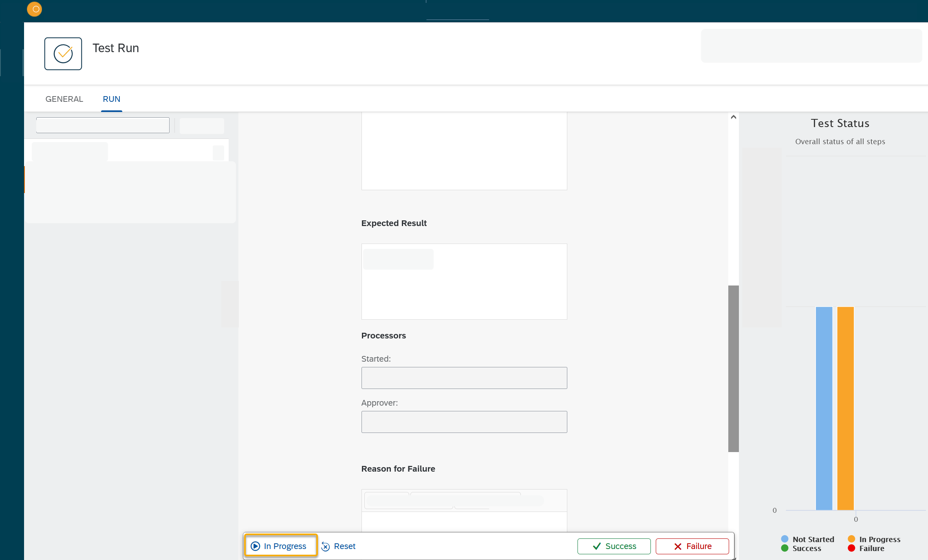Open the GENERAL tab
This screenshot has height=560, width=928.
tap(64, 99)
